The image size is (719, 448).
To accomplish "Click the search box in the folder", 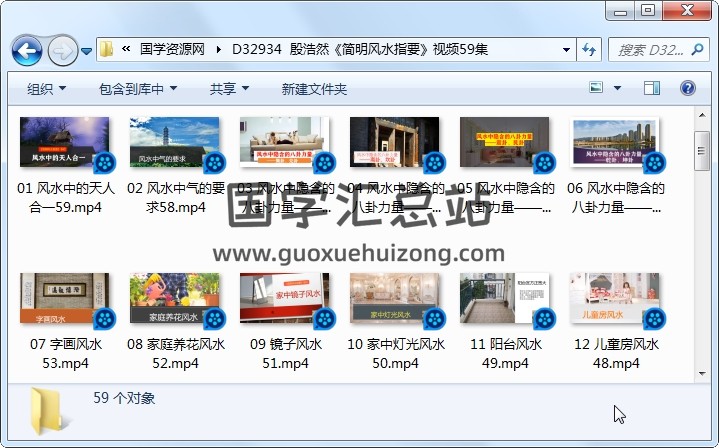I will pyautogui.click(x=650, y=49).
